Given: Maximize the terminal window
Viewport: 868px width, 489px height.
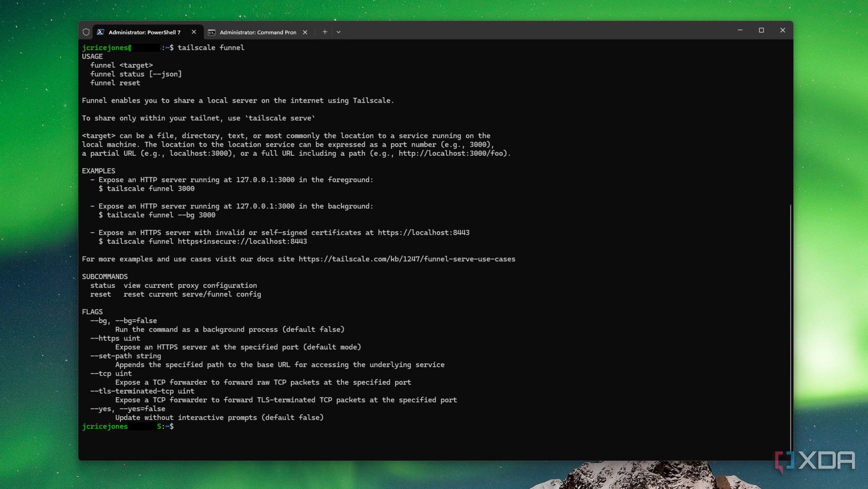Looking at the screenshot, I should (761, 30).
